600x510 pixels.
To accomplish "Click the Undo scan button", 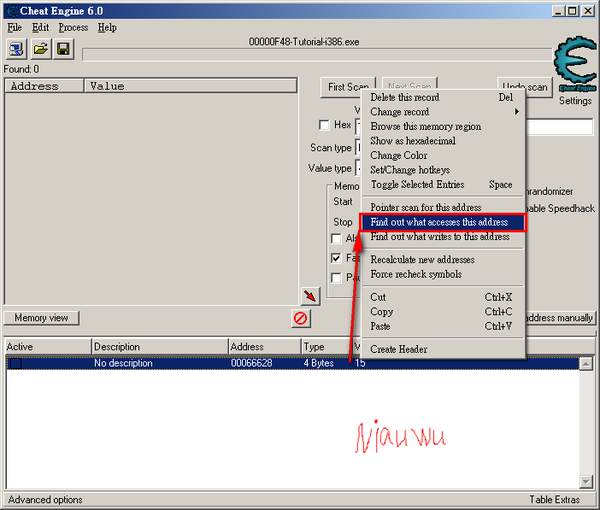I will click(x=525, y=87).
